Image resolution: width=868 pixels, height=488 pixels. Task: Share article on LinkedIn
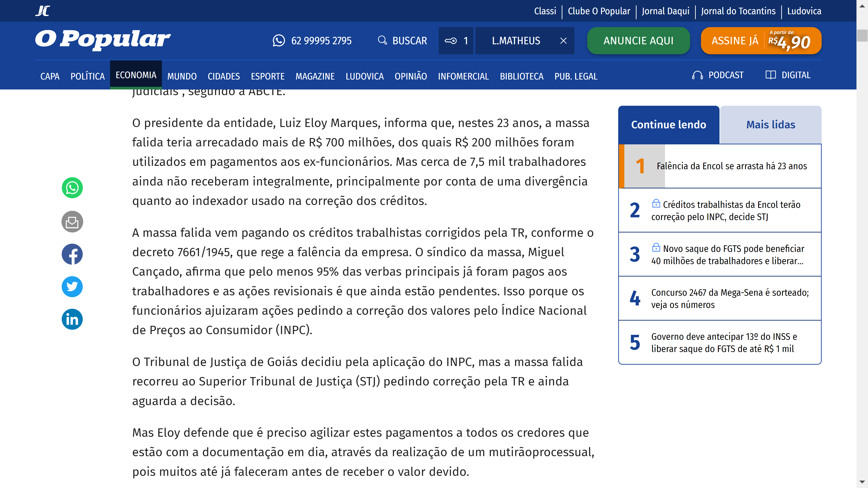(72, 319)
